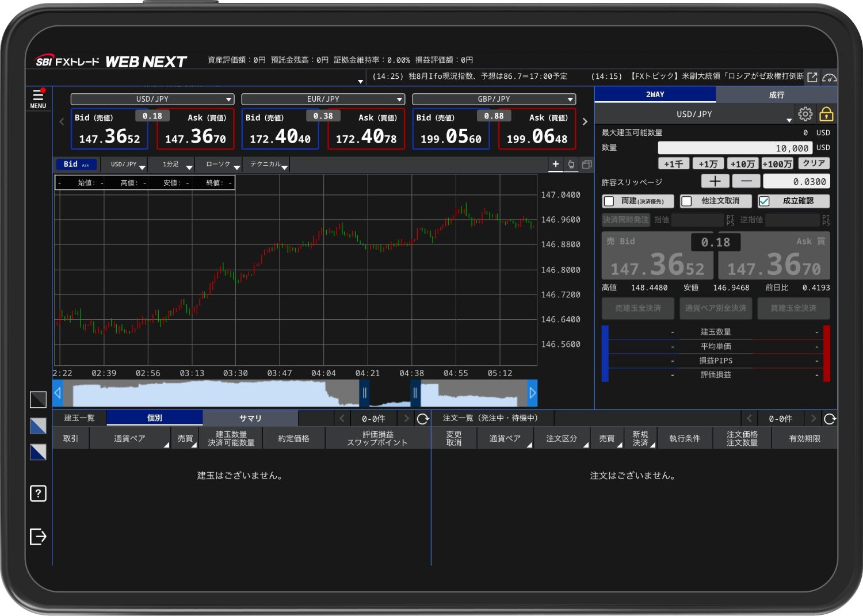This screenshot has height=616, width=863.
Task: Click the slippage input showing 0.0300
Action: pyautogui.click(x=796, y=181)
